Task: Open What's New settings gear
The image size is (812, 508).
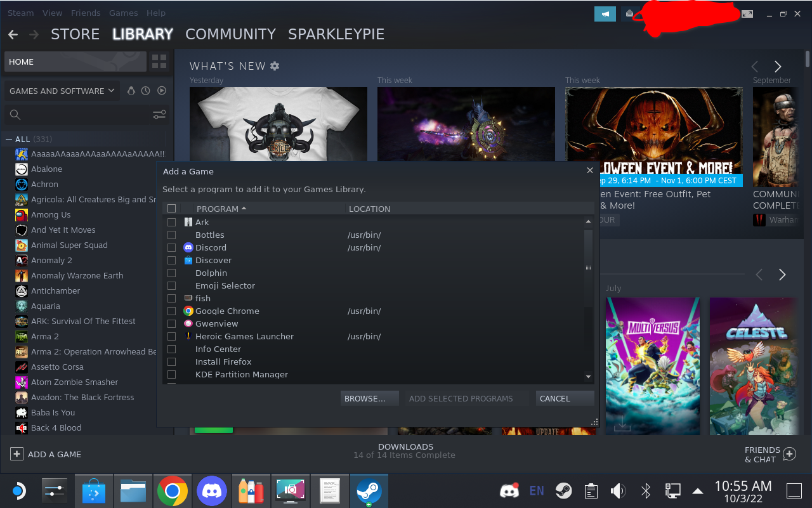Action: (x=275, y=66)
